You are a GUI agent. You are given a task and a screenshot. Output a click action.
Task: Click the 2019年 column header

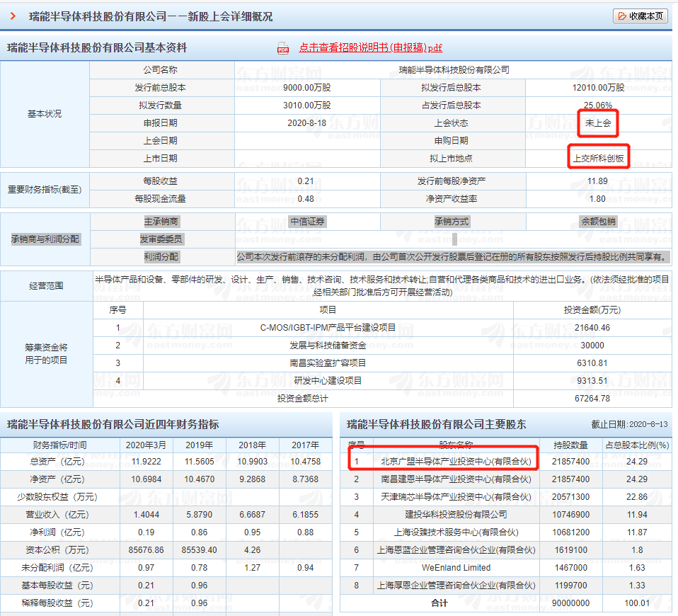200,445
